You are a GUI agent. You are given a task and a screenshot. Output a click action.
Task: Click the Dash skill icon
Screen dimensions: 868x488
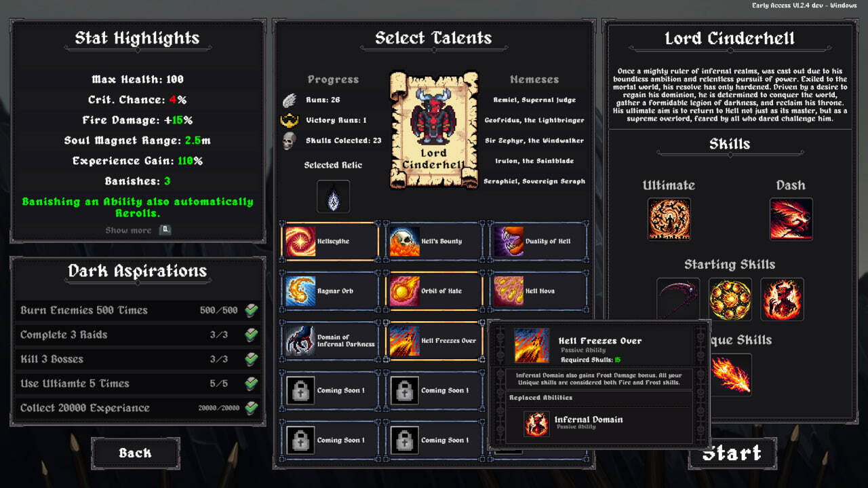click(791, 219)
